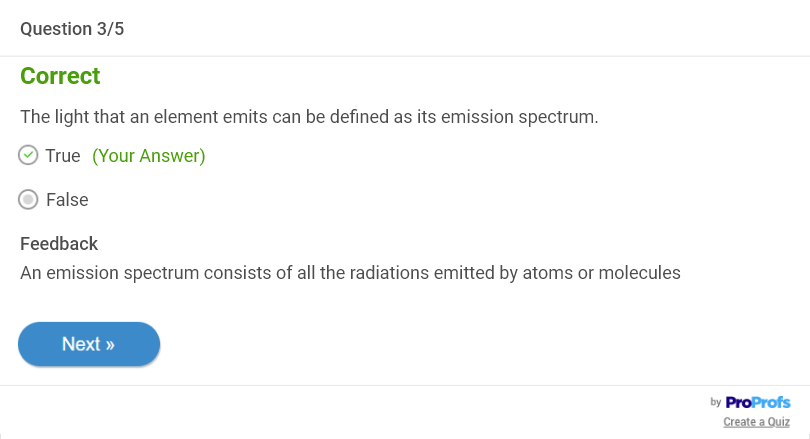Click the "False" answer label text

click(x=67, y=200)
